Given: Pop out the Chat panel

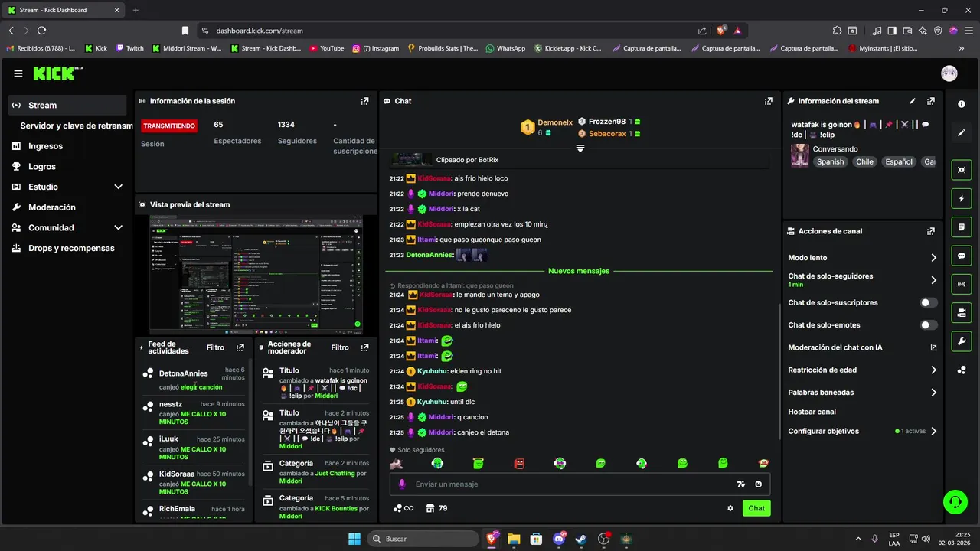Looking at the screenshot, I should 769,101.
